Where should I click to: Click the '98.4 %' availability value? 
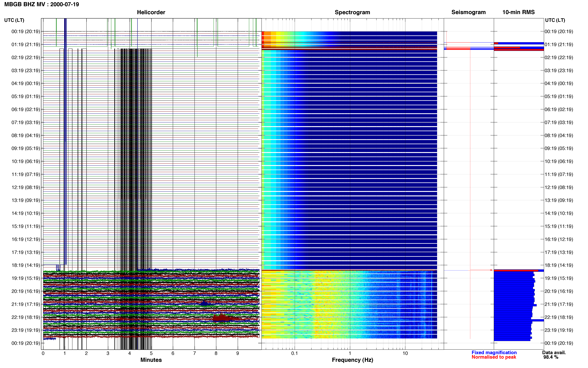coord(551,357)
